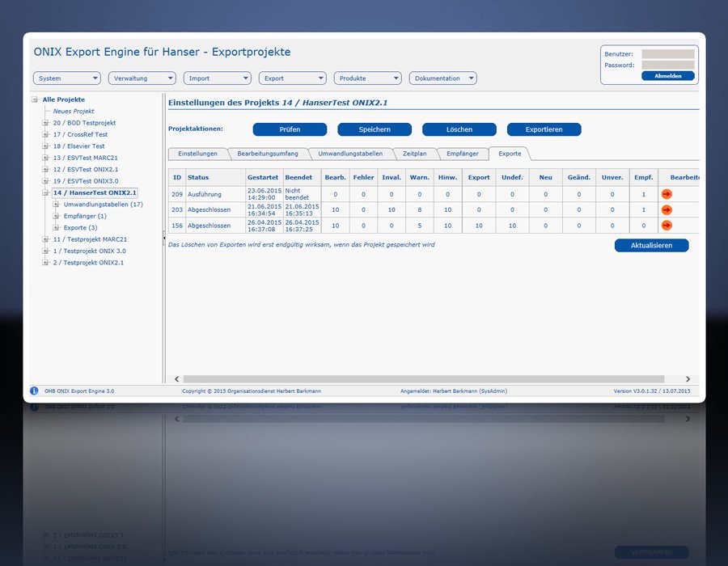728x566 pixels.
Task: Switch to the Umwandlungstabellen tab
Action: 350,154
